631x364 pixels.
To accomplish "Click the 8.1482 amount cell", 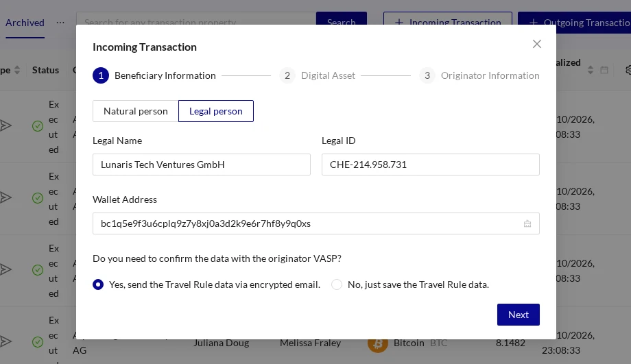I will (x=510, y=343).
